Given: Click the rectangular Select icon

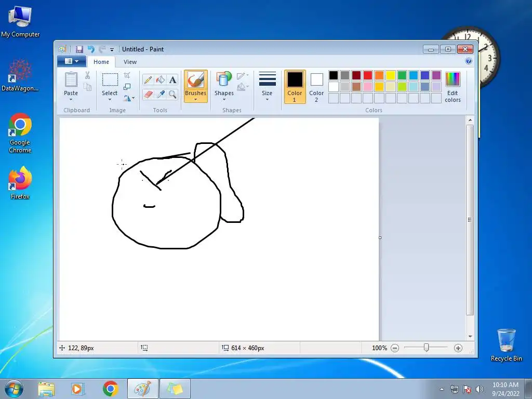Looking at the screenshot, I should click(x=110, y=79).
